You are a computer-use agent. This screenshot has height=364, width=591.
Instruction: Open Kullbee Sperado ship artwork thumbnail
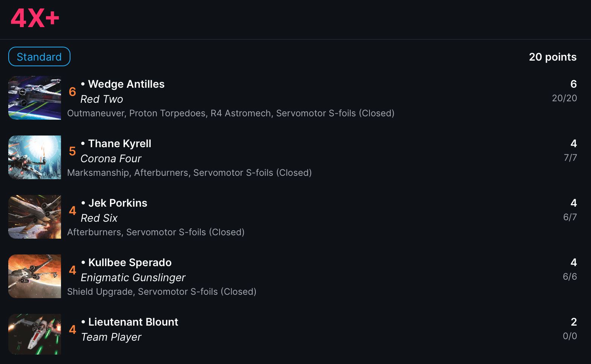click(35, 276)
